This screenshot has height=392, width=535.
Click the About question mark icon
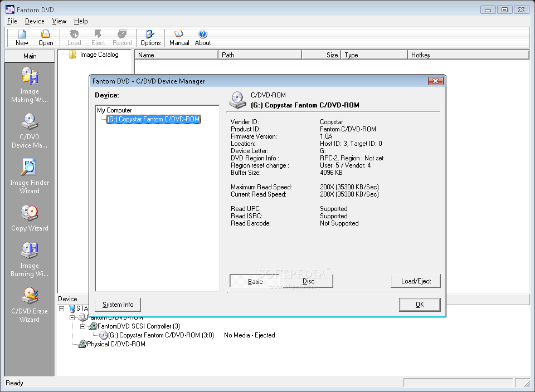click(203, 34)
